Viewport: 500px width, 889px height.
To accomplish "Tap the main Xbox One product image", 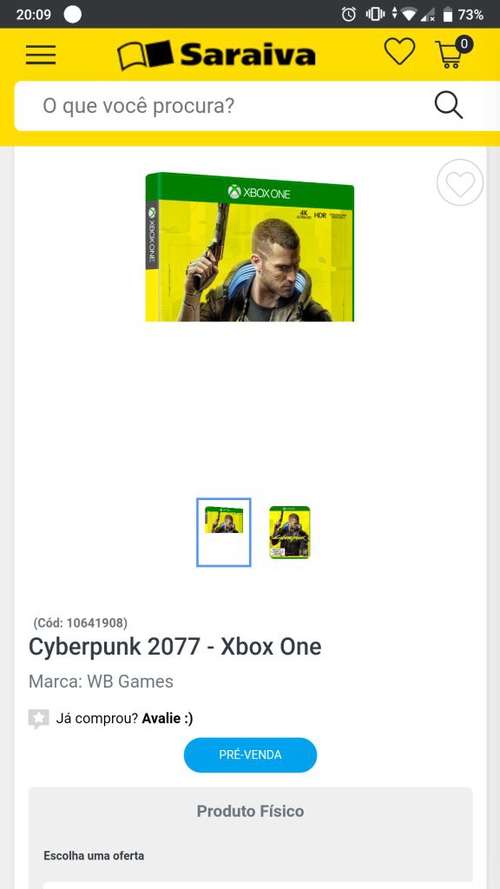I will pyautogui.click(x=249, y=247).
